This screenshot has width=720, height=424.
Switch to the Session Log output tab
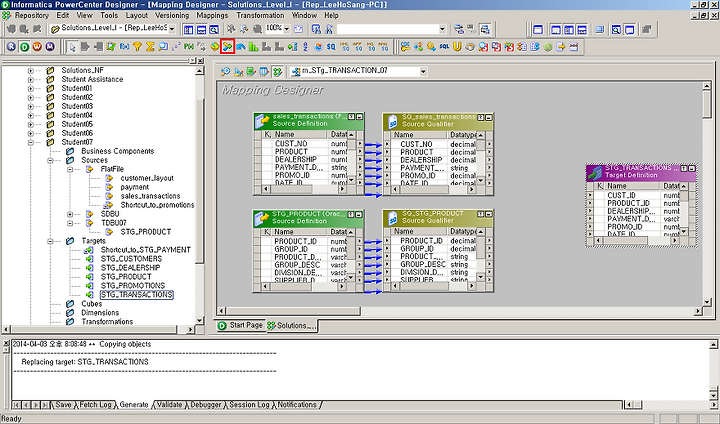pos(249,405)
